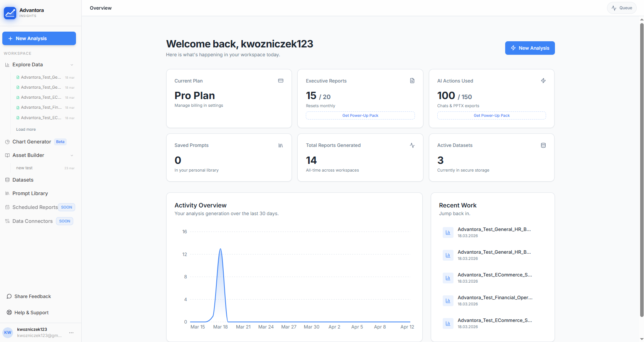644x342 pixels.
Task: Click the credit card icon on Current Plan
Action: tap(281, 81)
